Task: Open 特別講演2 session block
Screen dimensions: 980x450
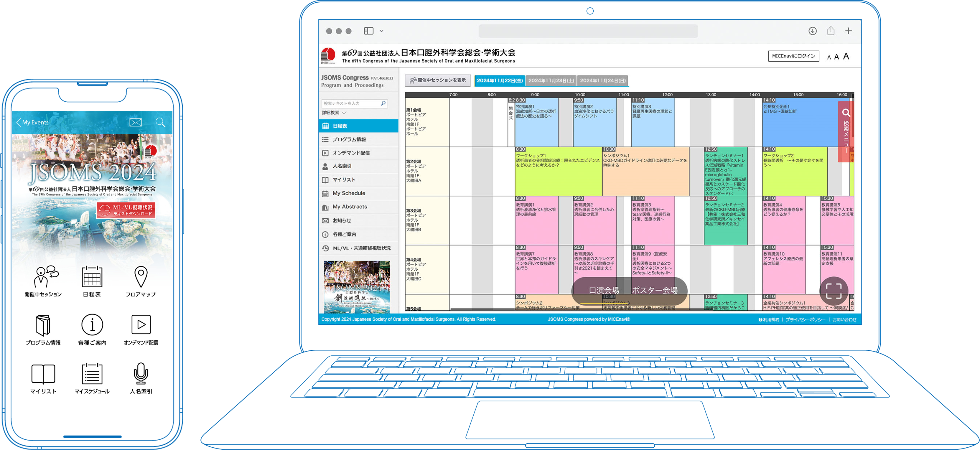Action: tap(594, 123)
